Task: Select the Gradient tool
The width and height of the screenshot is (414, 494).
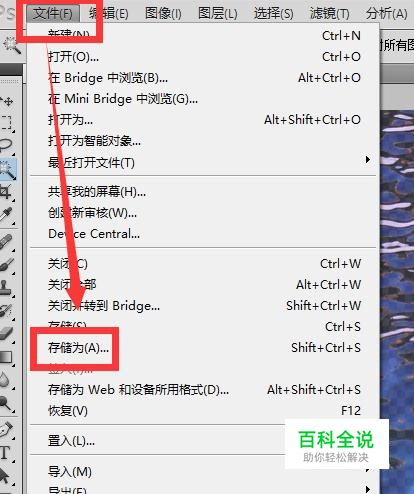Action: [x=6, y=357]
